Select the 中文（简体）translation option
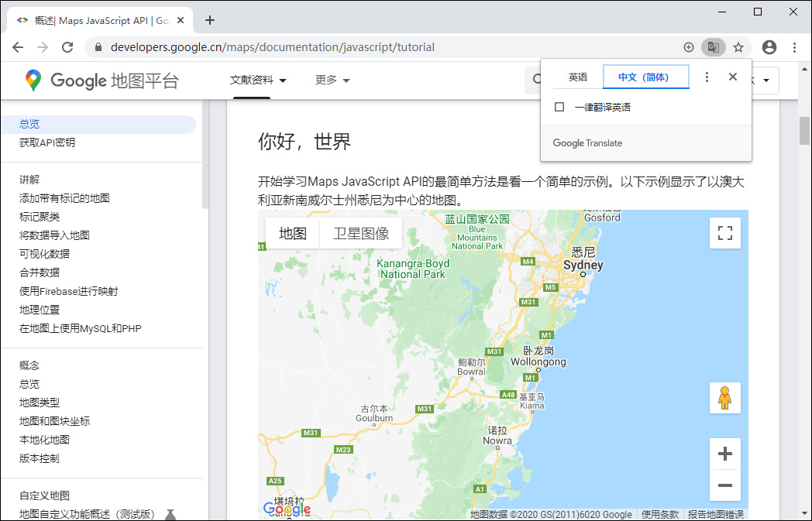Screen dimensions: 812x521 (645, 77)
